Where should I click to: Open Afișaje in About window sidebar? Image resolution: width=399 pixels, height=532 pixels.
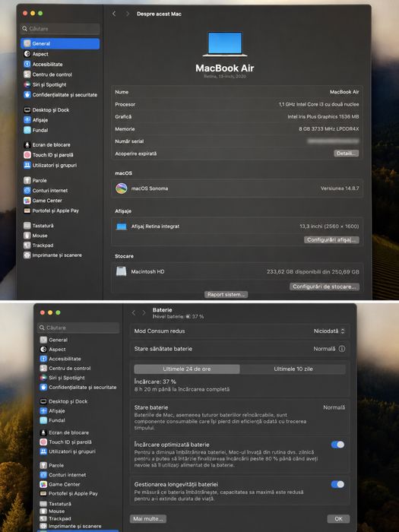tap(36, 120)
